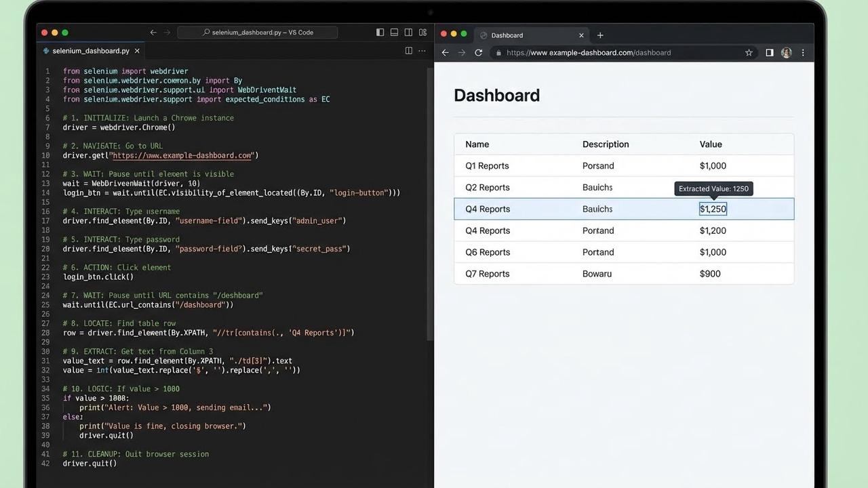Screen dimensions: 868x488
Task: Toggle the secondary sidebar in VS Code
Action: (408, 32)
